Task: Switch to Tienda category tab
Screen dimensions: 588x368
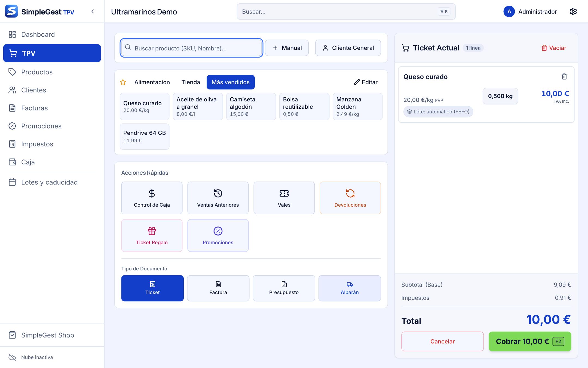Action: 191,82
